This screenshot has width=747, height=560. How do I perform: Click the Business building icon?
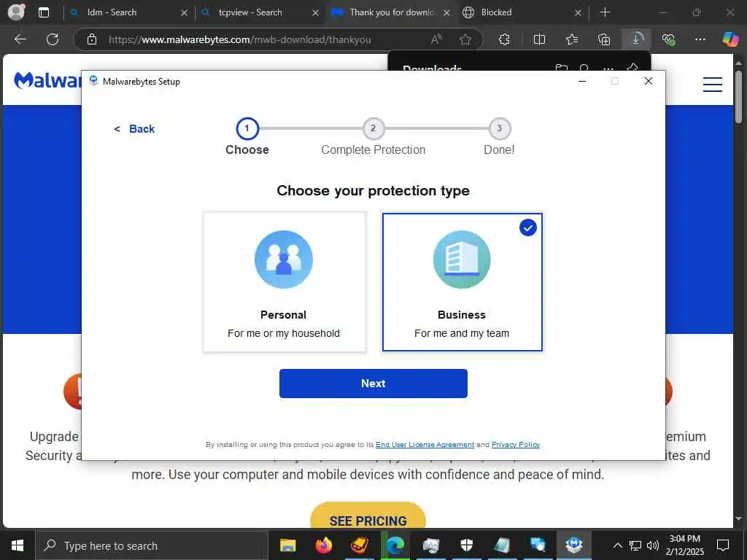[462, 260]
